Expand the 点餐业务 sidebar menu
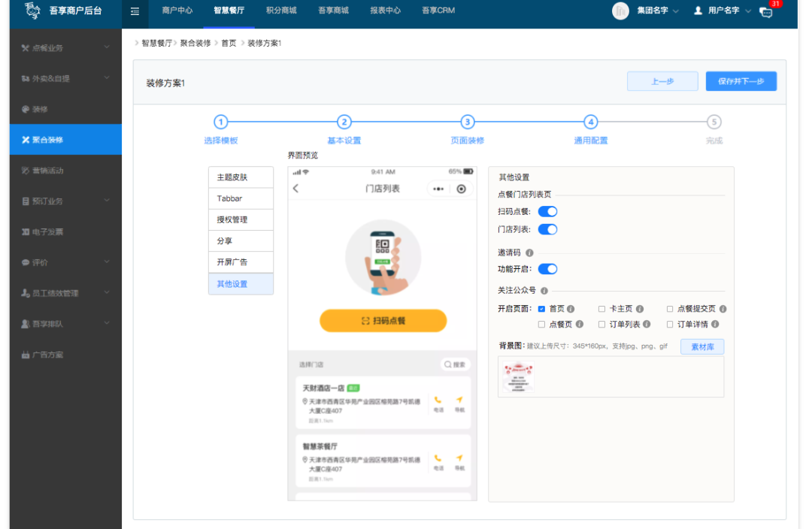812x529 pixels. click(65, 47)
